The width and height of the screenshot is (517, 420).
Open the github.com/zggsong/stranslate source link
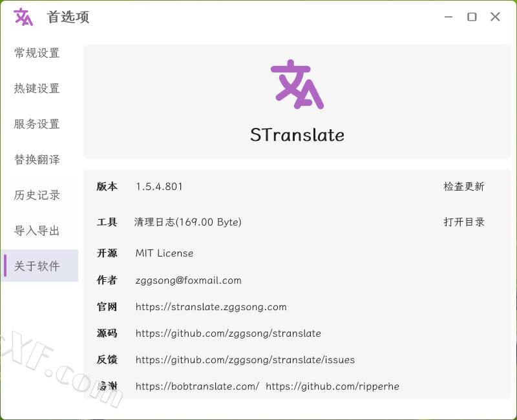(x=228, y=333)
